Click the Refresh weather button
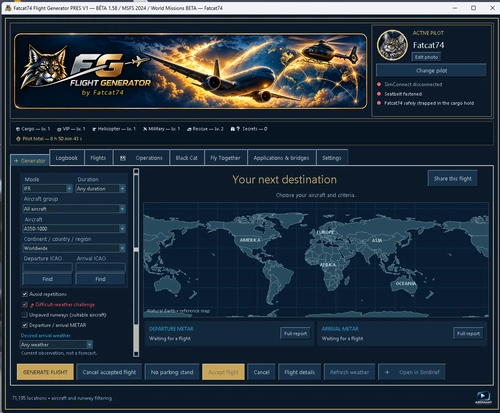The width and height of the screenshot is (500, 413). pos(349,372)
